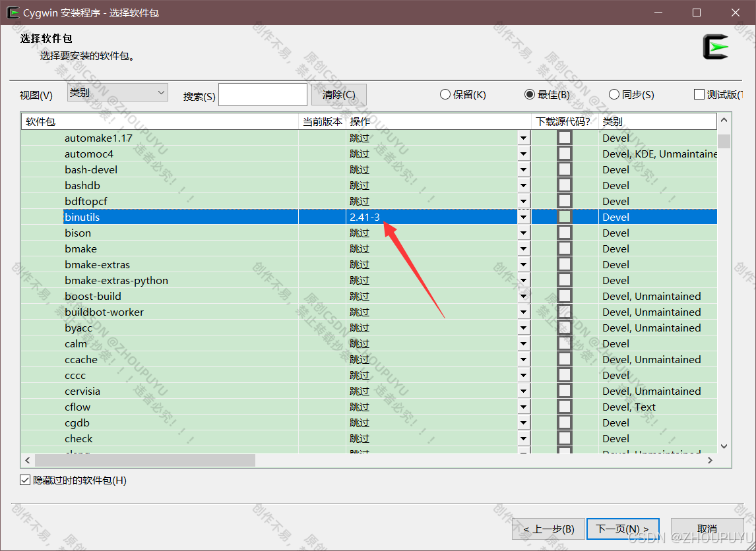The height and width of the screenshot is (551, 756).
Task: Check source download box for bison
Action: (565, 233)
